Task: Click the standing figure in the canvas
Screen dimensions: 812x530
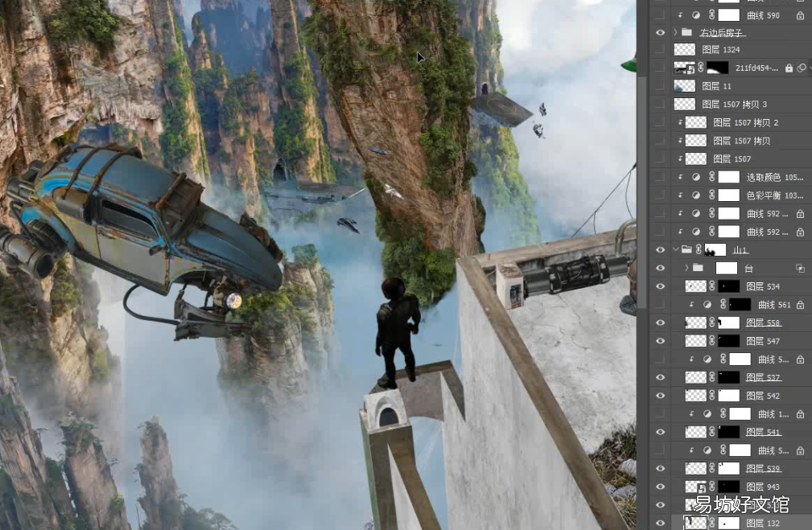Action: click(398, 332)
